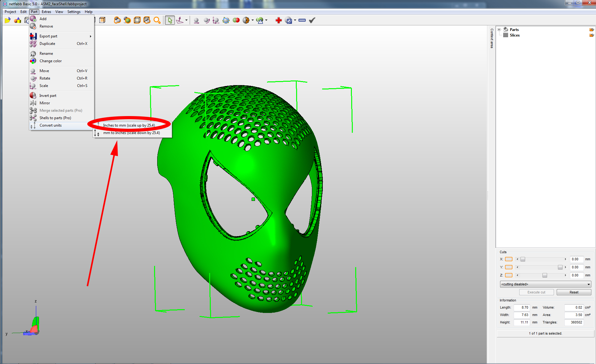This screenshot has width=596, height=364.
Task: Open dropdown arrow beside warning analysis icon
Action: 266,20
